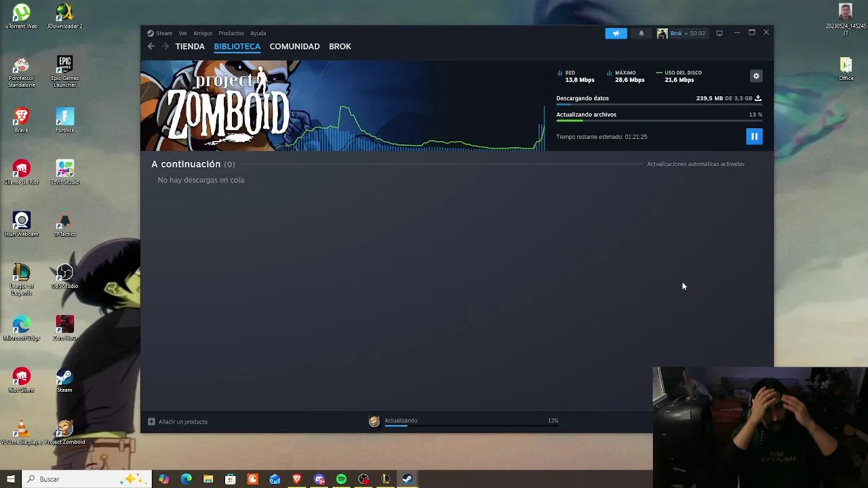
Task: Click 'Tiempo restante estimado' text
Action: click(601, 137)
